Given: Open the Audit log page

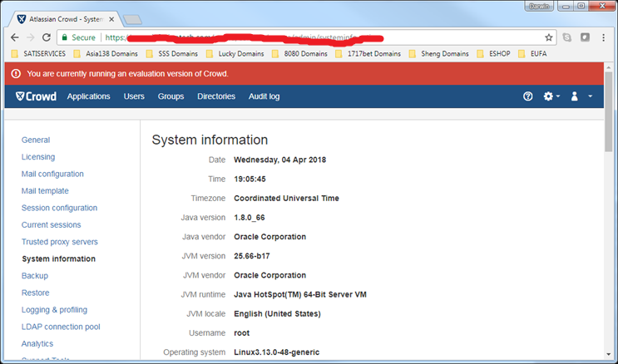Looking at the screenshot, I should (264, 96).
